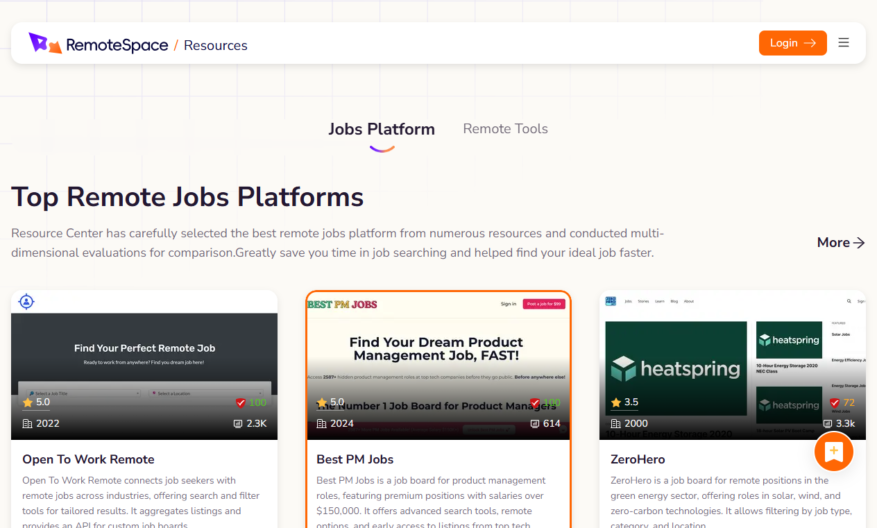This screenshot has width=877, height=528.
Task: Click the target logo icon on first card
Action: click(x=26, y=301)
